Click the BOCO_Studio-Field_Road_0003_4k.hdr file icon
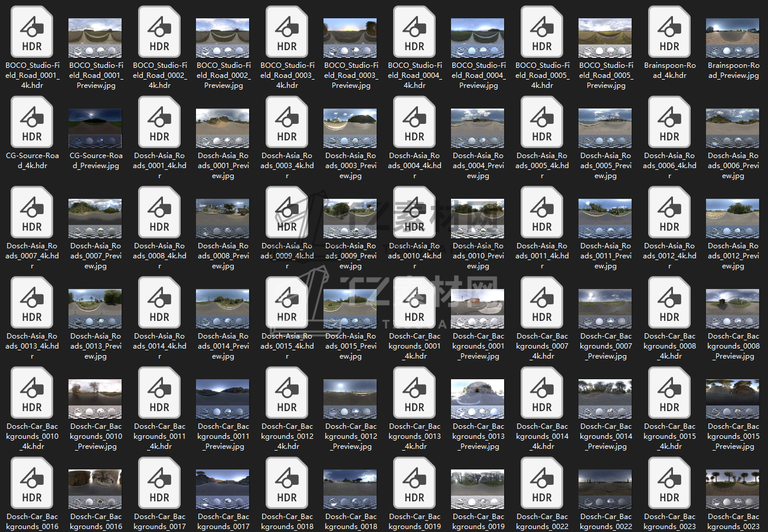Screen dimensions: 768x532 coord(287,32)
